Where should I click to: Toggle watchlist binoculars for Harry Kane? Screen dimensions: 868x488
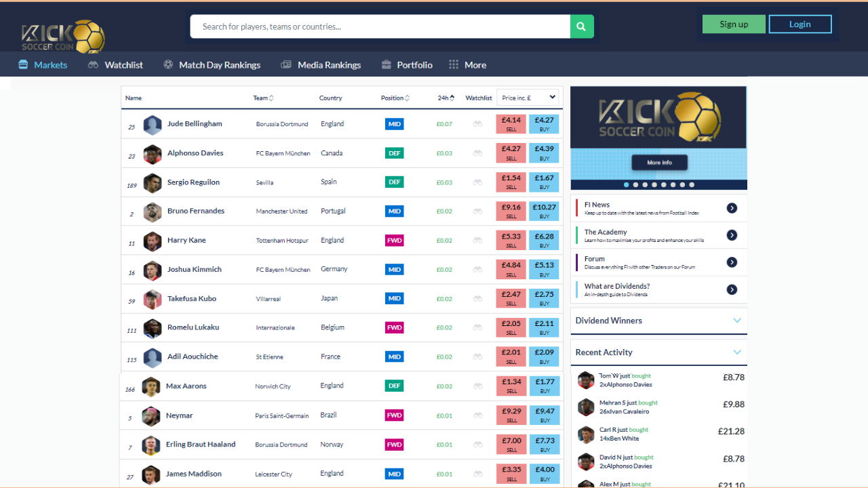point(478,241)
